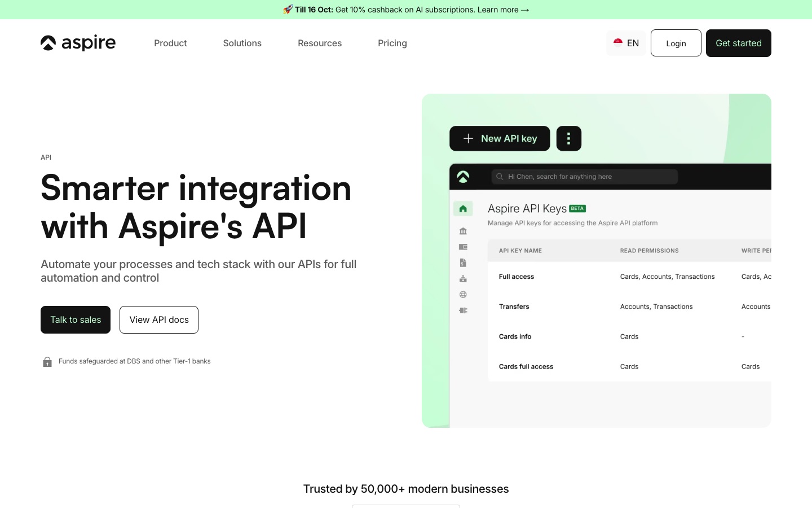Open the Solutions menu
The width and height of the screenshot is (812, 508).
click(242, 43)
